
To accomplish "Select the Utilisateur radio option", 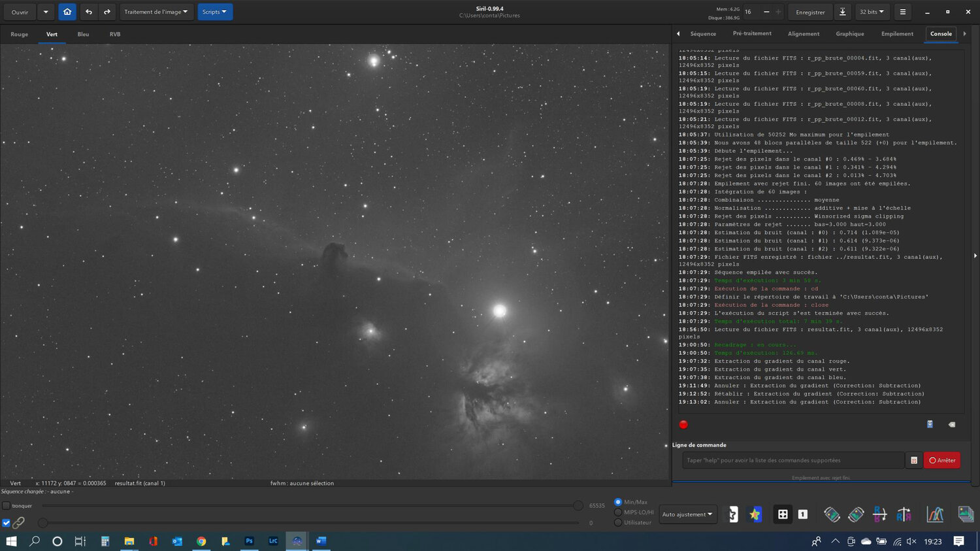I will [618, 522].
